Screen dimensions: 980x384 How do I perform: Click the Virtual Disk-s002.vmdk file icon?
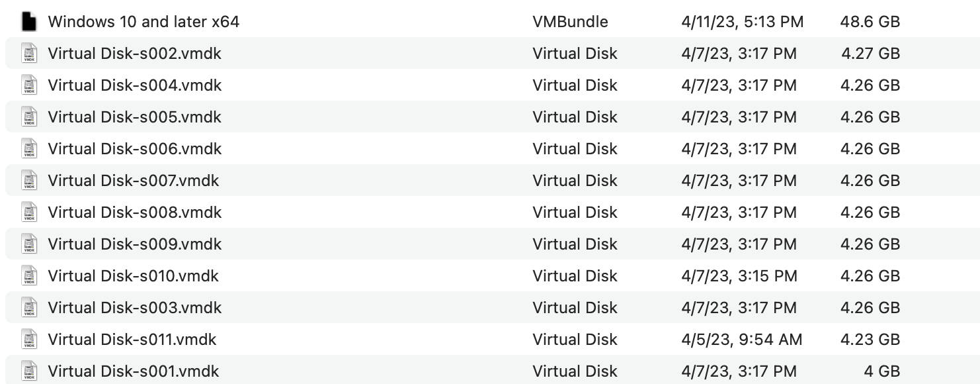click(x=28, y=54)
